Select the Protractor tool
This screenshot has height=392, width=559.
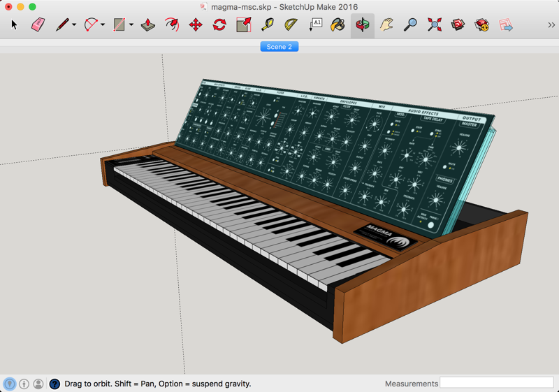pos(291,25)
